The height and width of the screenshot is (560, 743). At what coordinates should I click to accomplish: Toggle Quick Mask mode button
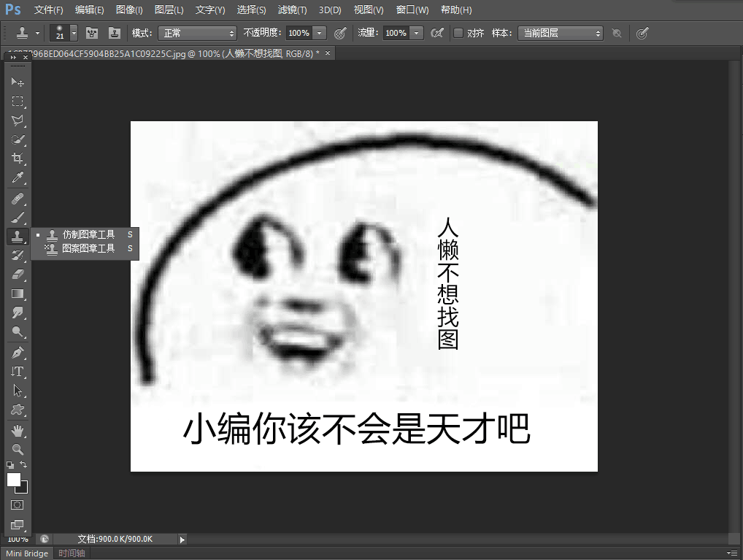pos(18,505)
